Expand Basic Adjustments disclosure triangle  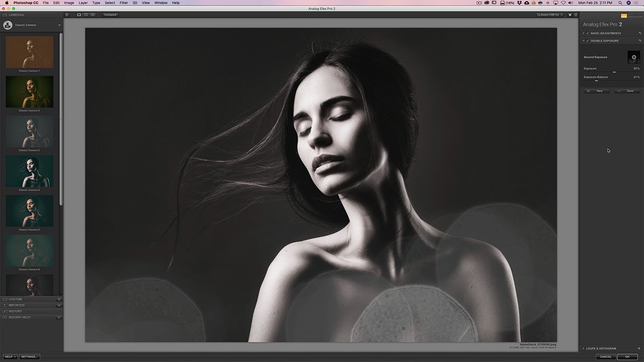tap(583, 33)
